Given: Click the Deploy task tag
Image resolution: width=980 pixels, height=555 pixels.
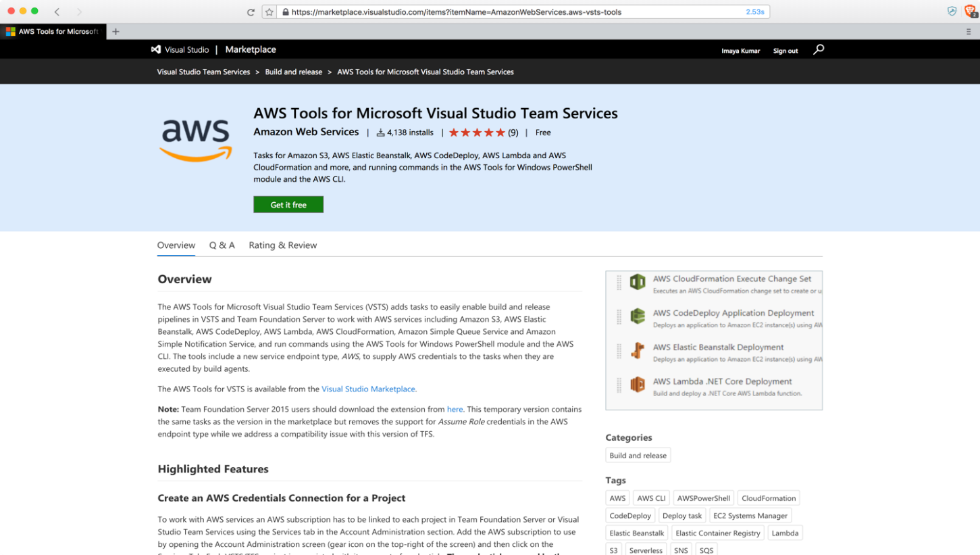Looking at the screenshot, I should click(682, 516).
